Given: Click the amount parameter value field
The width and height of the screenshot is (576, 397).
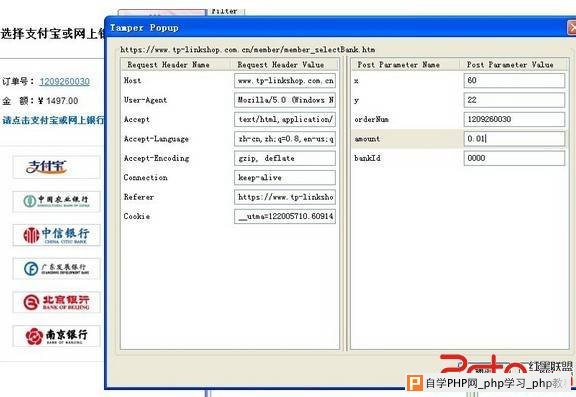Looking at the screenshot, I should coord(514,139).
